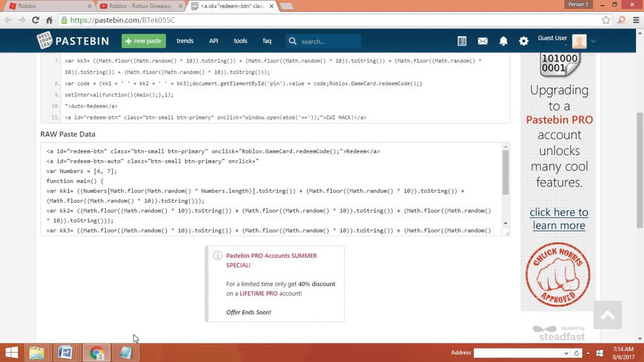This screenshot has width=644, height=362.
Task: Click code line 10 Auto-Redeem text
Action: coord(91,106)
